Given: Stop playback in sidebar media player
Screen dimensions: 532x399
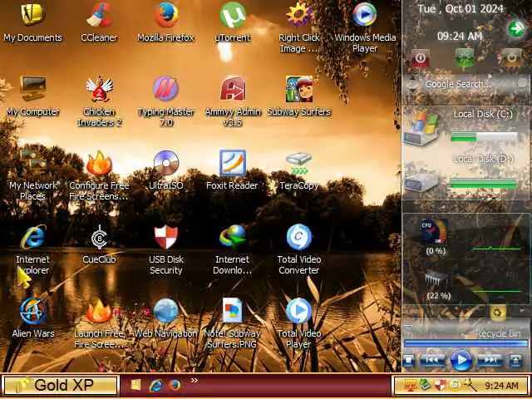Looking at the screenshot, I should click(409, 360).
